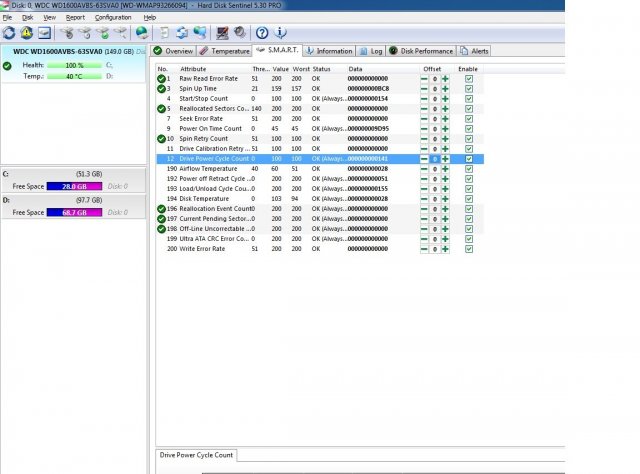Screen dimensions: 640x474
Task: Click the Refresh toolbar icon
Action: (x=10, y=33)
